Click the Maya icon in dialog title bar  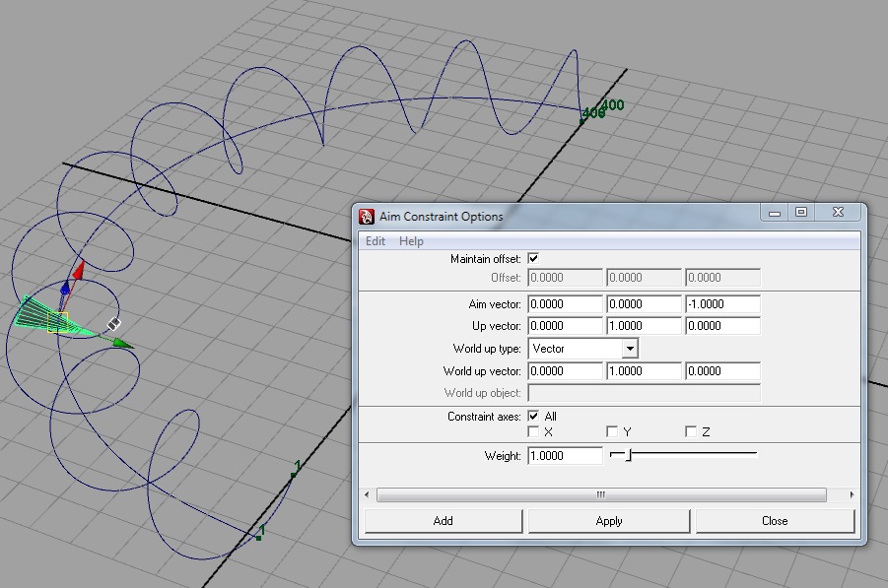[367, 217]
